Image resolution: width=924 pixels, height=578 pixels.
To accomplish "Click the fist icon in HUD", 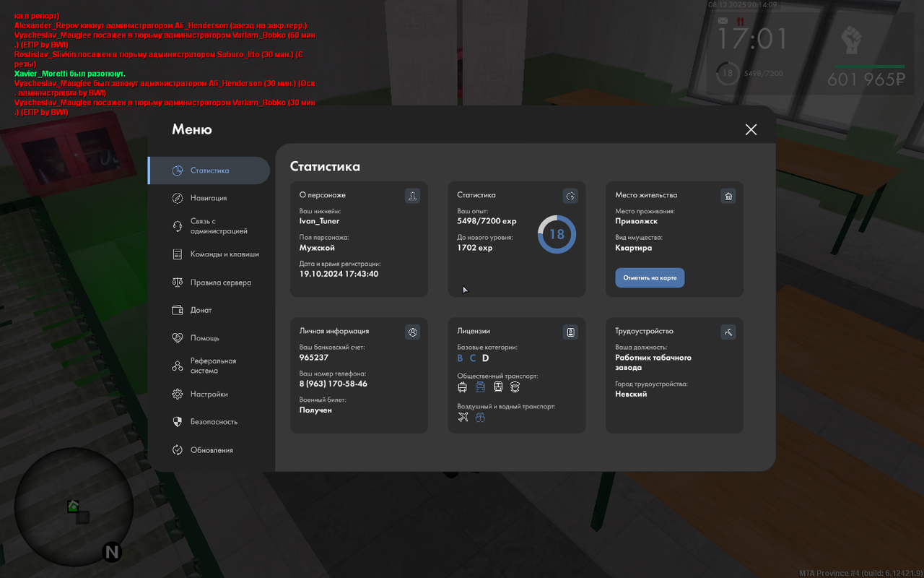I will 851,39.
